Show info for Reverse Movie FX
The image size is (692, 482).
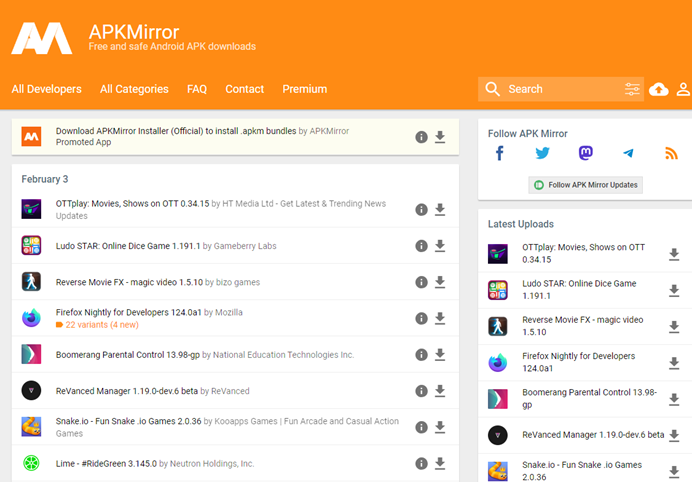(x=421, y=282)
